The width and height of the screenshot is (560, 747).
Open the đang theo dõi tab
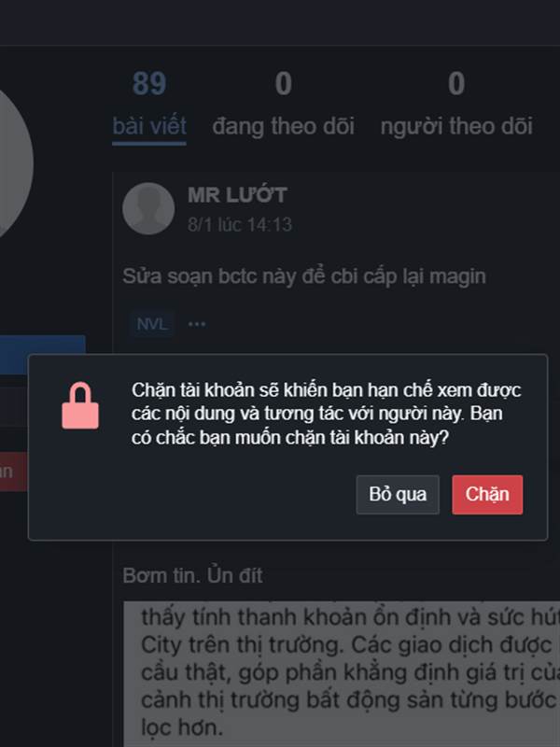tap(284, 127)
